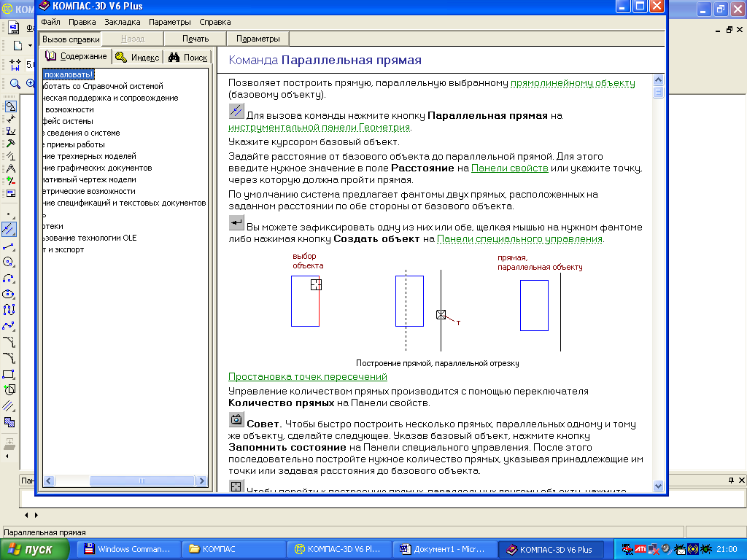Open the Справка menu
Image resolution: width=747 pixels, height=560 pixels.
click(215, 22)
